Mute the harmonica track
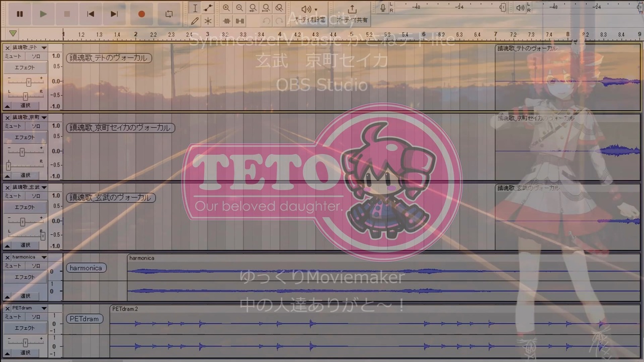Image resolution: width=644 pixels, height=362 pixels. [13, 265]
